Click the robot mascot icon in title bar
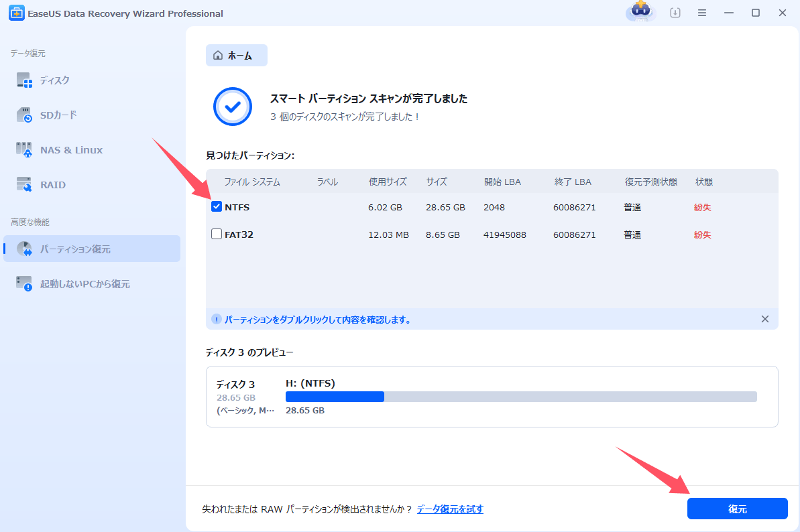The width and height of the screenshot is (800, 532). click(x=640, y=13)
